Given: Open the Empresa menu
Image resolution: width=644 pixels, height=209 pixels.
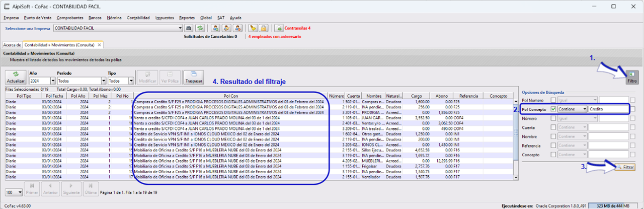Looking at the screenshot, I should point(11,18).
